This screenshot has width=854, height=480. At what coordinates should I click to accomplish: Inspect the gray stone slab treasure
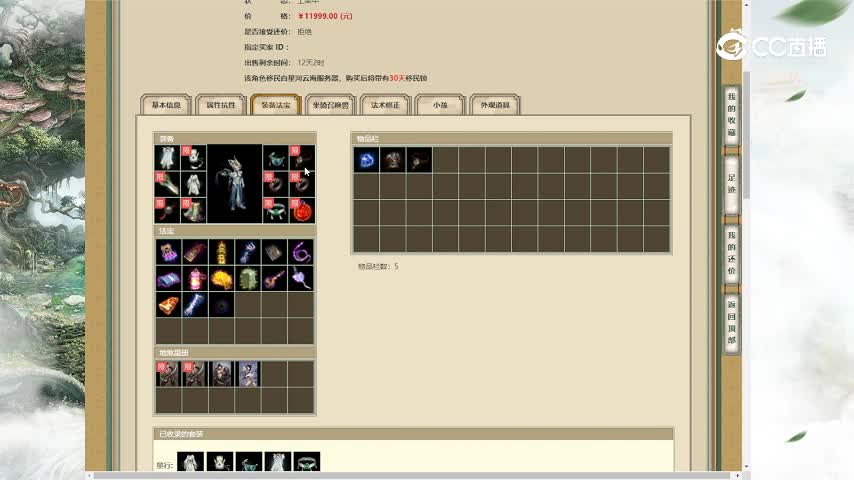(x=274, y=252)
